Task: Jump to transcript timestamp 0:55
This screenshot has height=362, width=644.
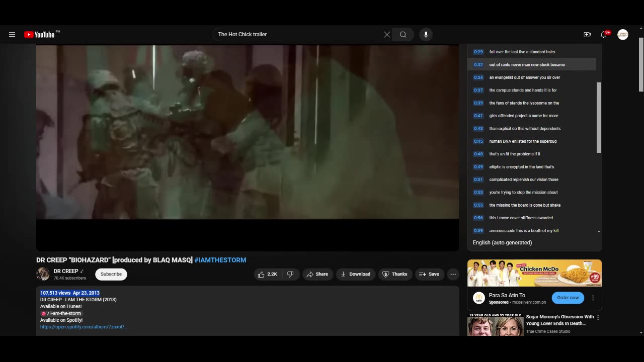Action: click(478, 205)
